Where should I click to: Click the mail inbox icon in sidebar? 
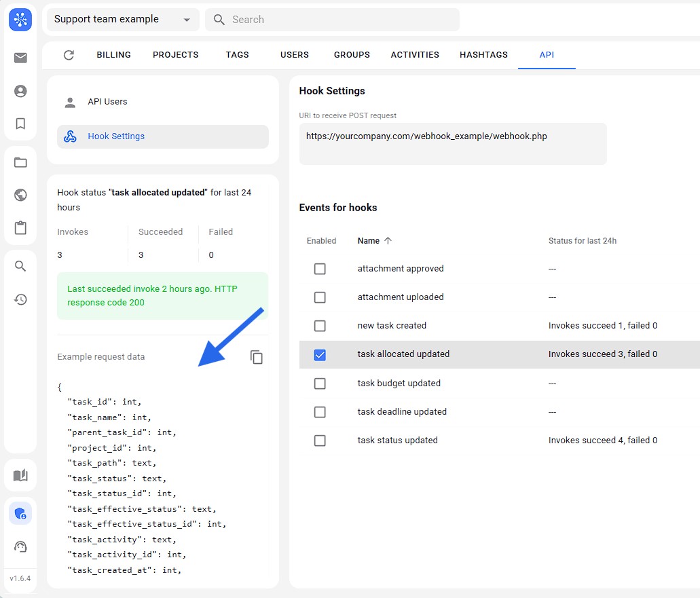(x=20, y=58)
